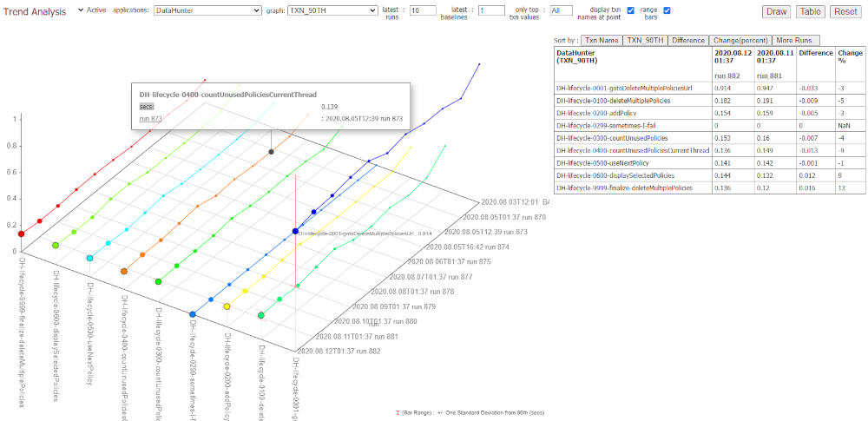Click the 2020.08.03T12:01 baseline axis label

coord(515,202)
